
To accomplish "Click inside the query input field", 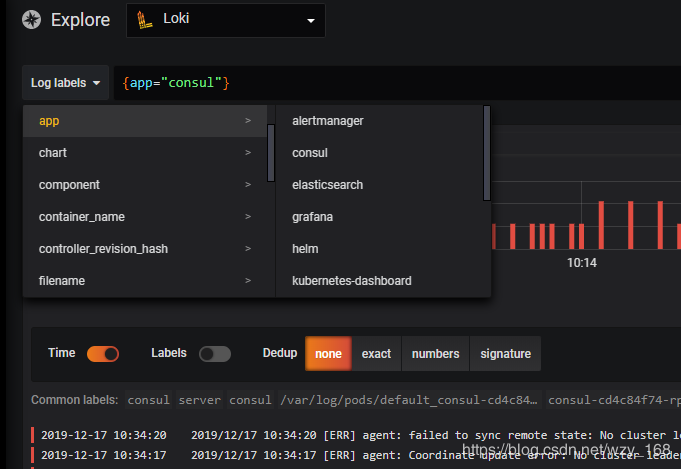I will coord(400,83).
